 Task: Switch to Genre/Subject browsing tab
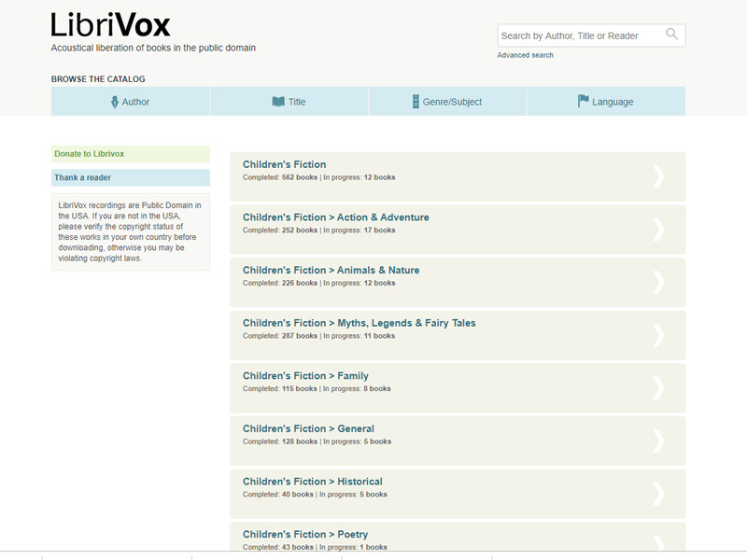point(447,102)
